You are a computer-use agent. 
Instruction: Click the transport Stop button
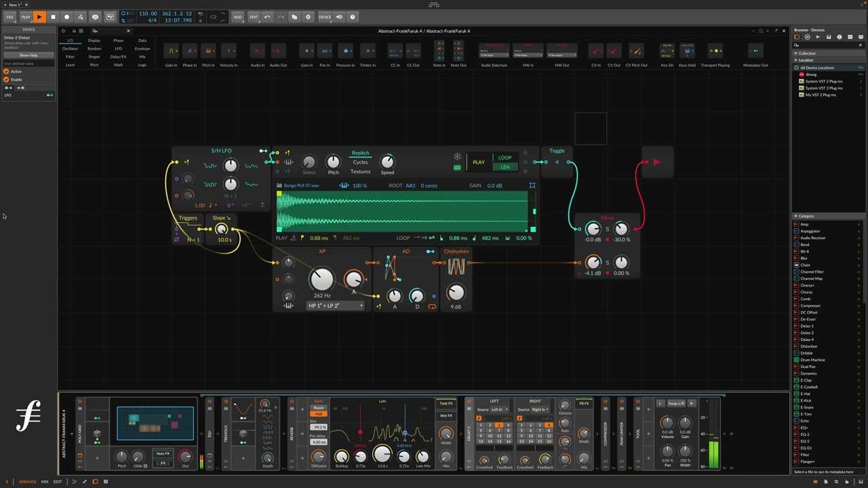click(x=53, y=17)
